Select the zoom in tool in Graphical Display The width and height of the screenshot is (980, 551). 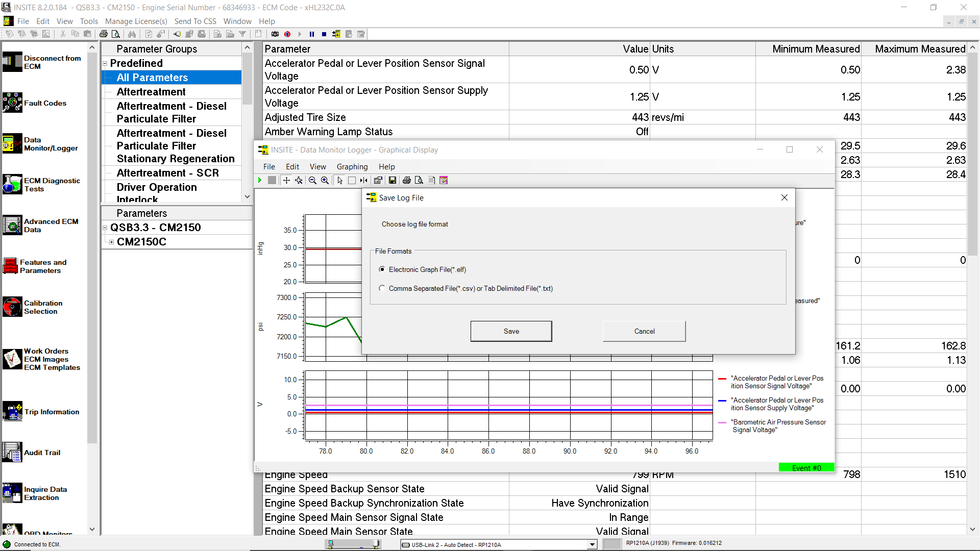325,180
